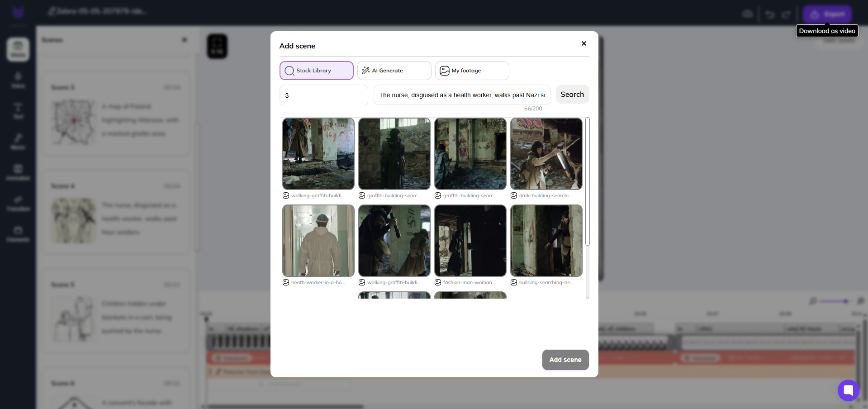Redo the edit in editor toolbar
The image size is (868, 409).
click(786, 14)
